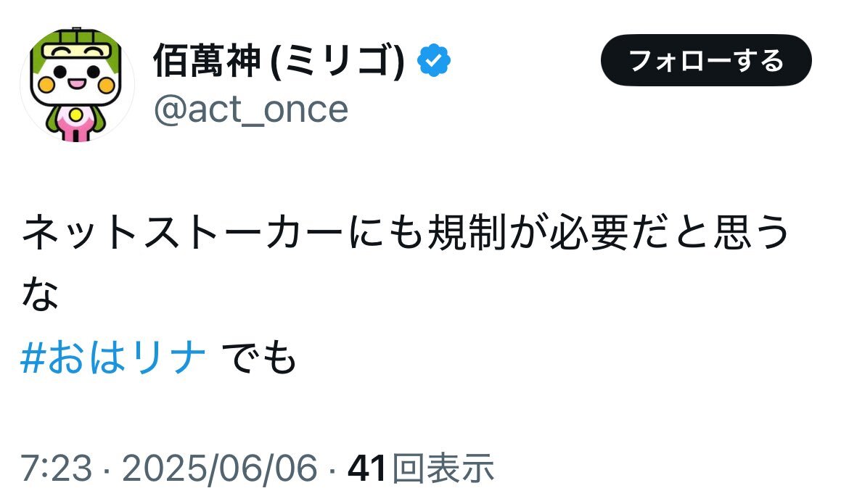Tap the フォローする follow button
849x504 pixels.
pyautogui.click(x=706, y=60)
